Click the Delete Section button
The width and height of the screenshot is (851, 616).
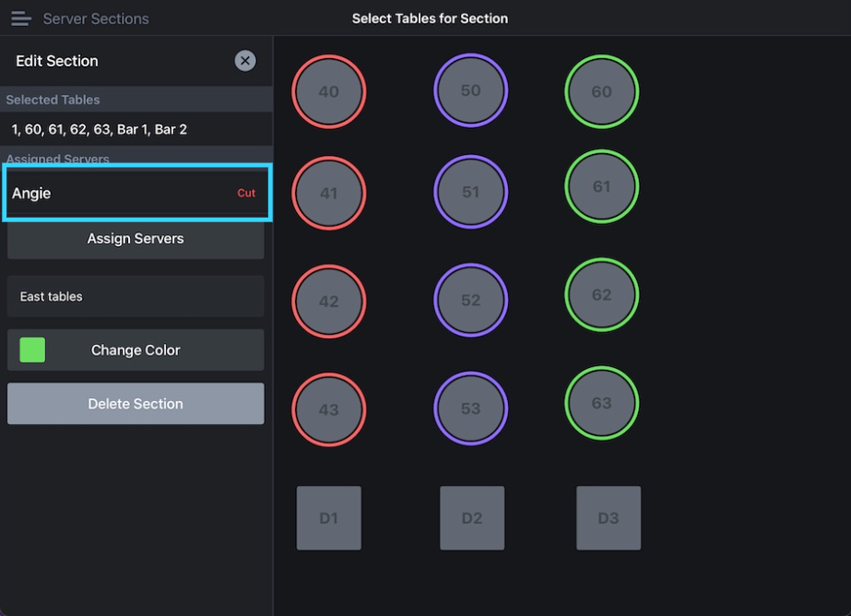coord(136,404)
